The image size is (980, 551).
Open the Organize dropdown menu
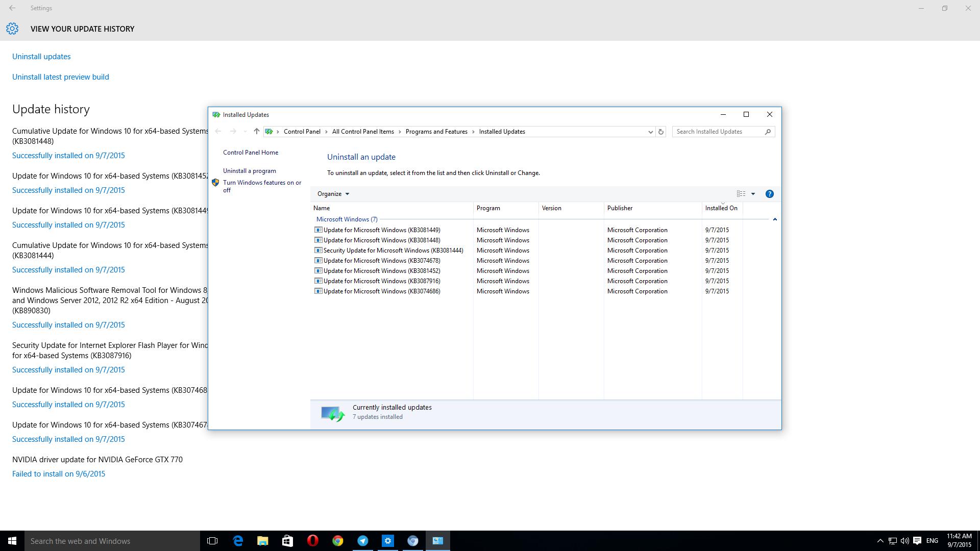(333, 194)
